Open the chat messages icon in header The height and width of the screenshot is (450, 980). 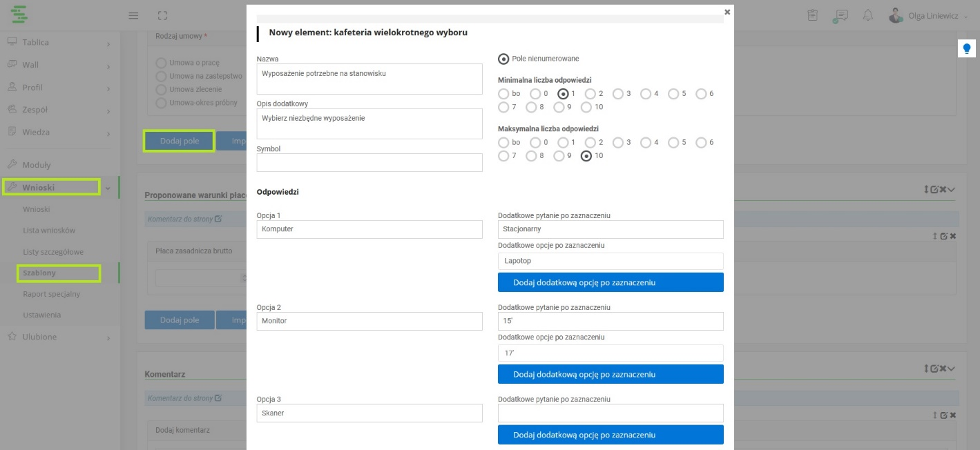[840, 16]
